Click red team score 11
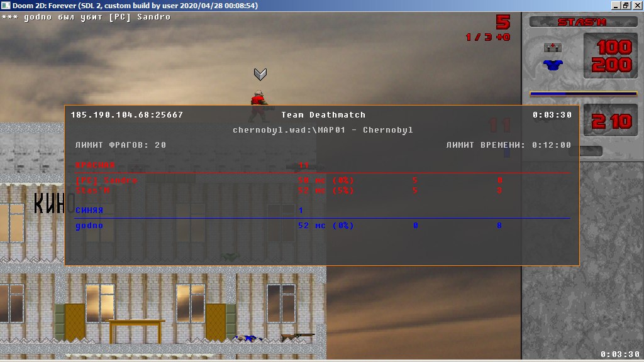The width and height of the screenshot is (644, 362). tap(304, 165)
